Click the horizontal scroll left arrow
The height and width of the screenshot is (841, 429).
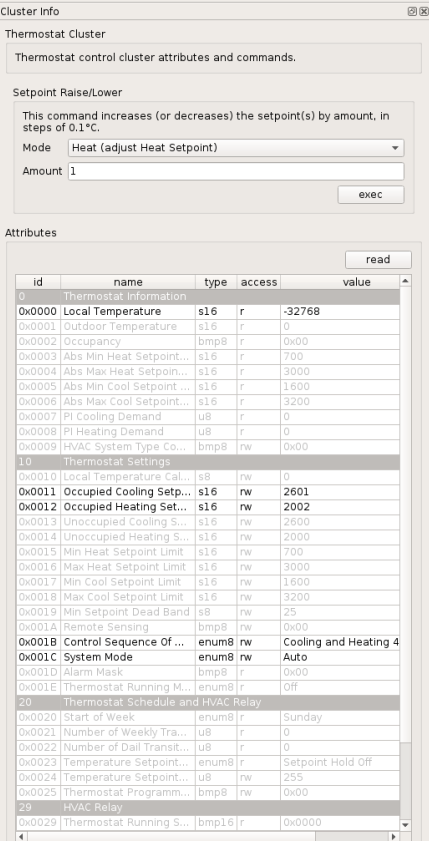click(x=21, y=836)
